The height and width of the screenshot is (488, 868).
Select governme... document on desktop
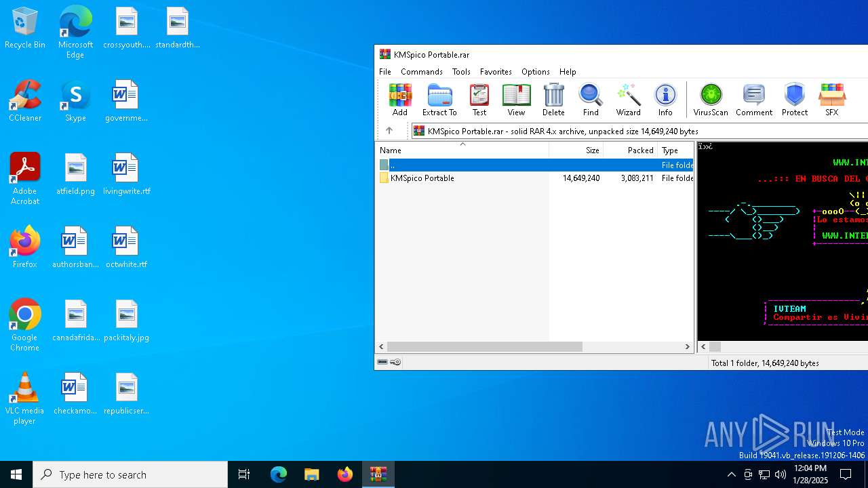126,101
